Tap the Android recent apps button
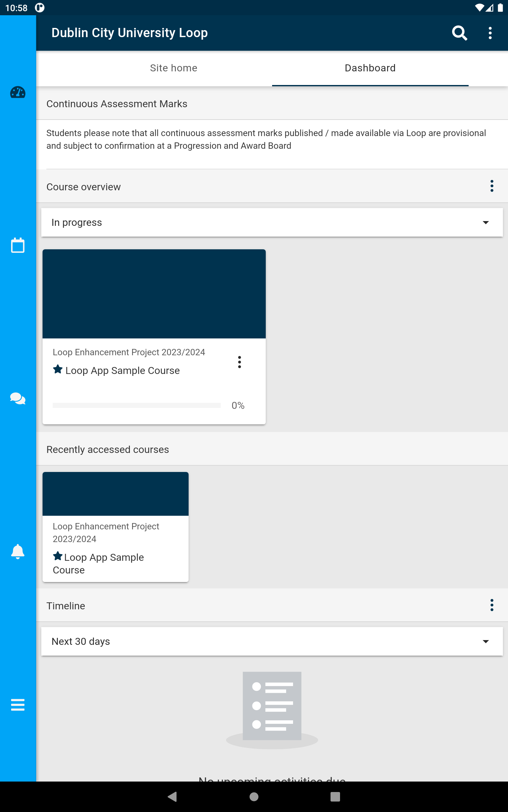 (335, 796)
